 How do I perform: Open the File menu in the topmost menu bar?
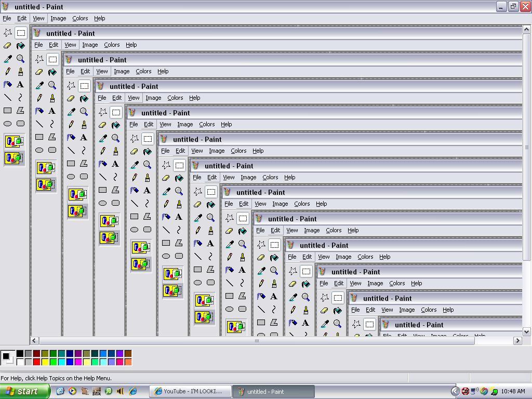[x=7, y=18]
